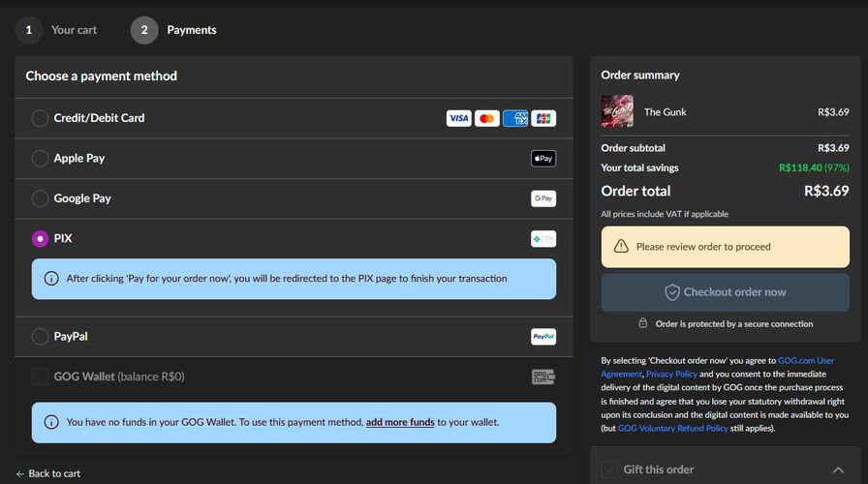This screenshot has height=484, width=868.
Task: Click the Apple Pay logo badge
Action: coord(543,158)
